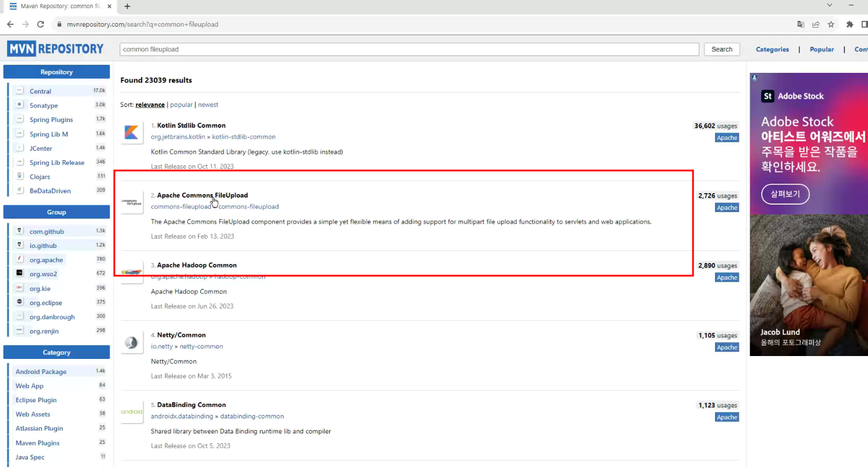This screenshot has width=868, height=467.
Task: Filter by Maven Plugins category
Action: 38,443
